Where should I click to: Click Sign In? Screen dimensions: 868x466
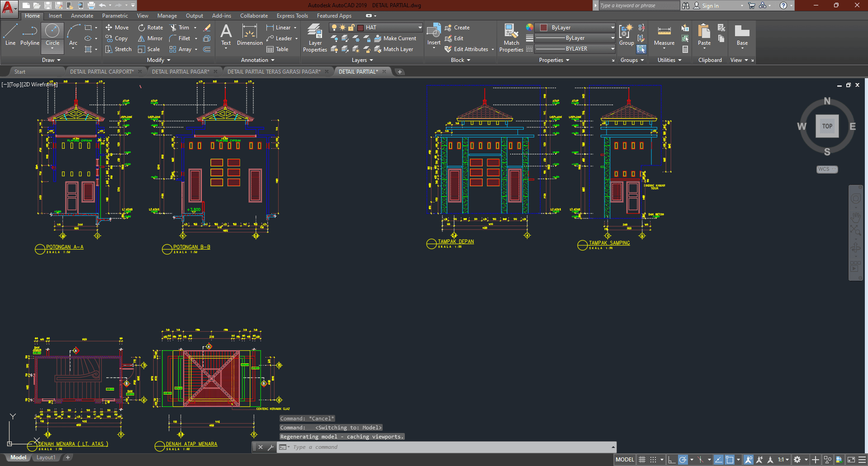coord(710,5)
